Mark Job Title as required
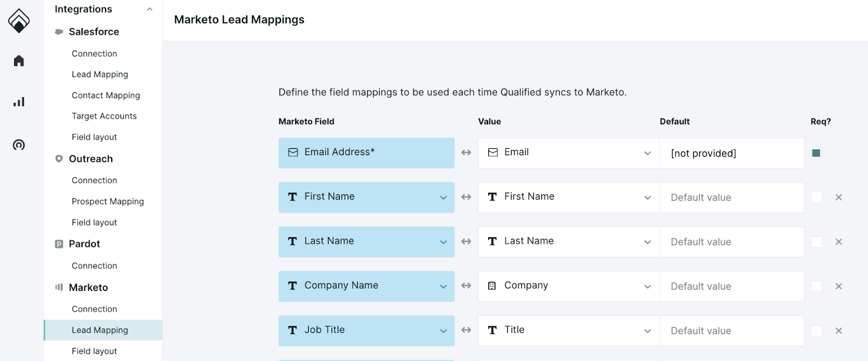The height and width of the screenshot is (361, 868). (816, 331)
